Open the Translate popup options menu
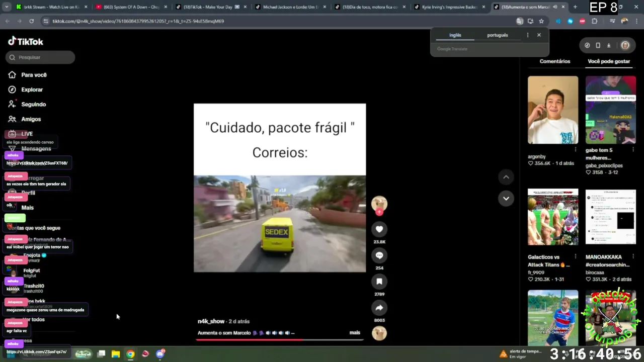644x362 pixels. (527, 35)
